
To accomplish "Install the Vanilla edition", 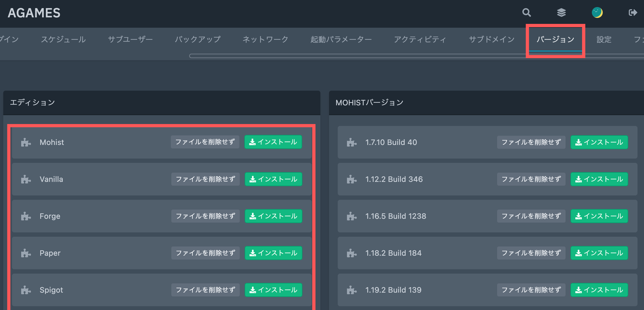I will 273,179.
